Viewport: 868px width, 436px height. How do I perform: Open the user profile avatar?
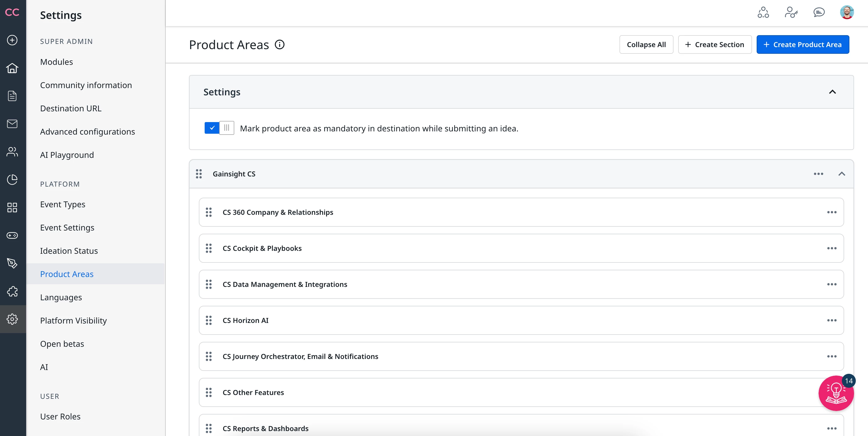(847, 12)
